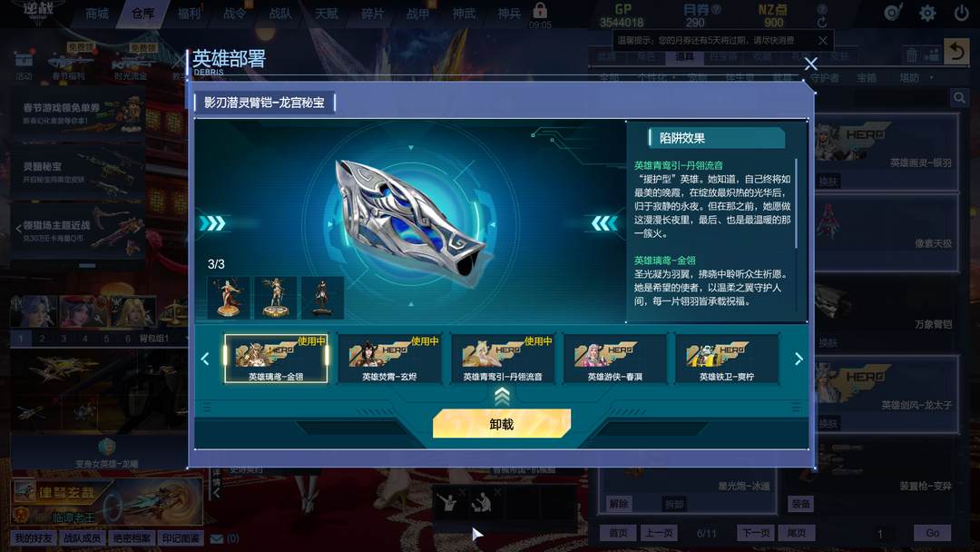Click the mail envelope icon

pos(217,538)
